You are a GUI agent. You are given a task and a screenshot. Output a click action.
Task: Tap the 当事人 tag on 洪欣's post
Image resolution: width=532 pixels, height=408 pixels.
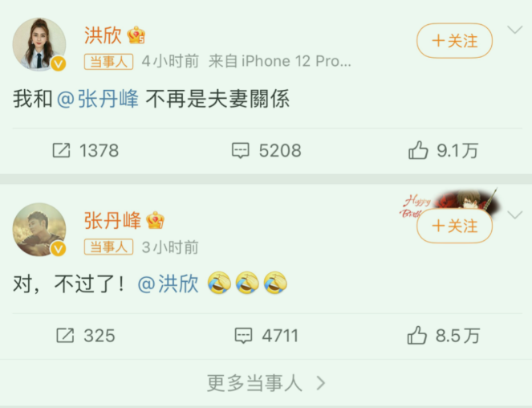[x=108, y=62]
